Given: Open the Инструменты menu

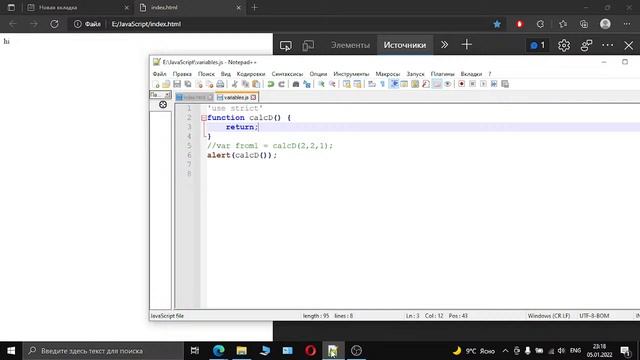Looking at the screenshot, I should coord(351,74).
